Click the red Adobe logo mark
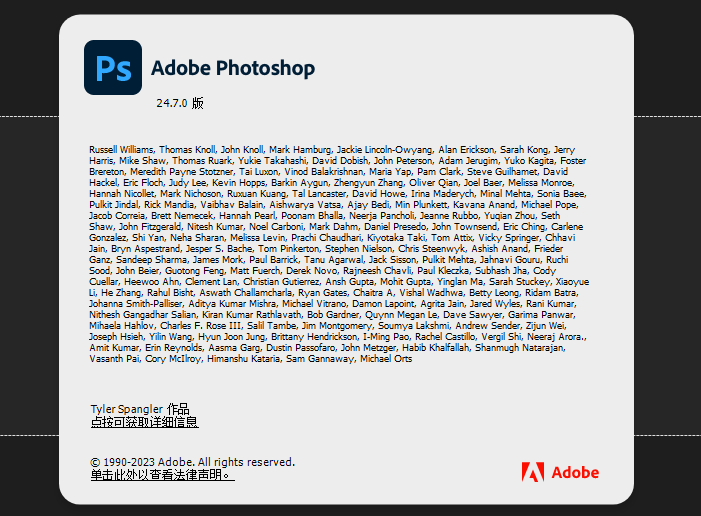Viewport: 701px width, 516px height. (x=532, y=472)
